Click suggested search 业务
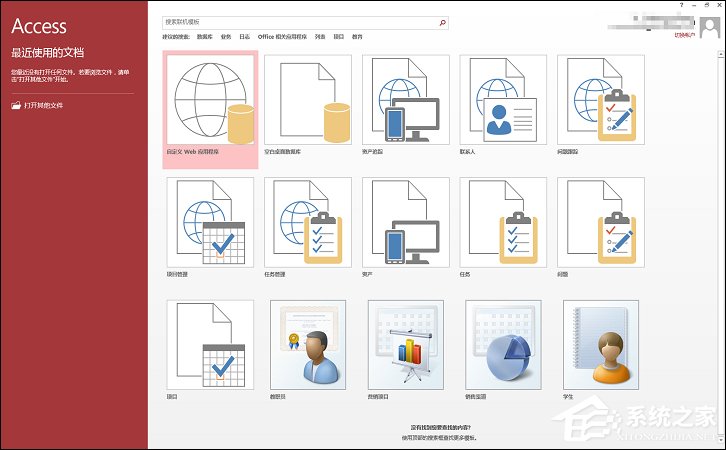 point(226,37)
